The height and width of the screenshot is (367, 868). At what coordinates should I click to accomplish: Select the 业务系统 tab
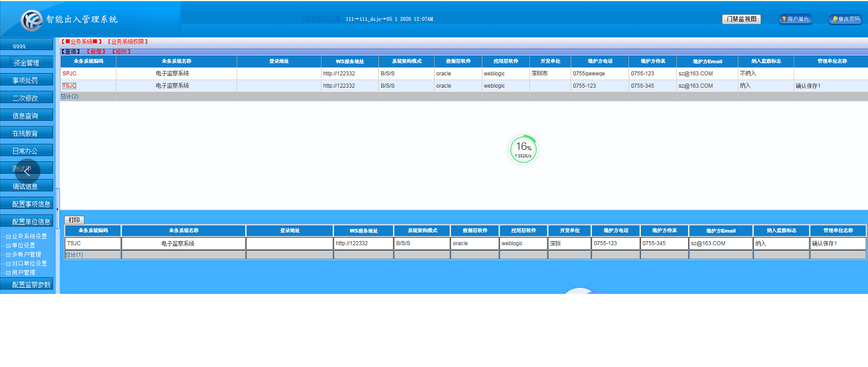click(82, 42)
